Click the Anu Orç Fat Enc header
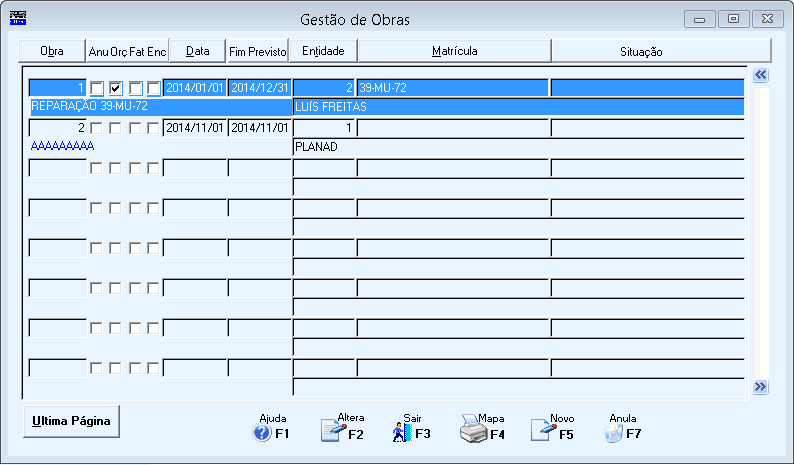794x465 pixels. [x=127, y=51]
